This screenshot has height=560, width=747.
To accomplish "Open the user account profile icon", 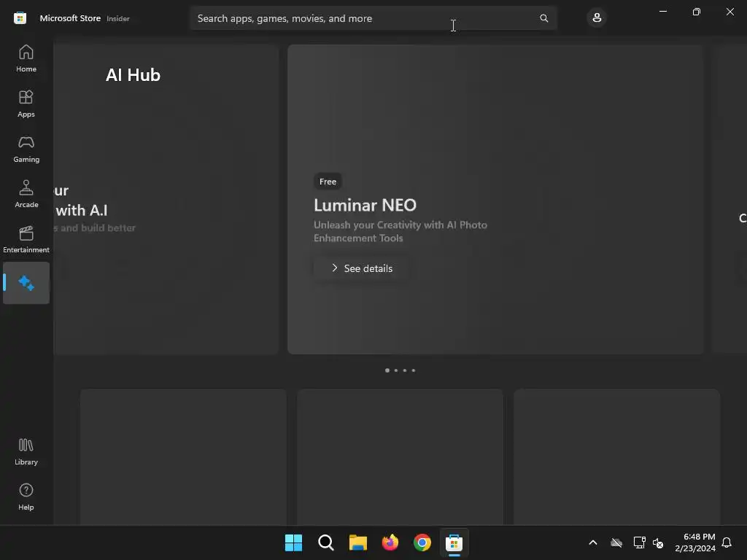I will pos(597,18).
